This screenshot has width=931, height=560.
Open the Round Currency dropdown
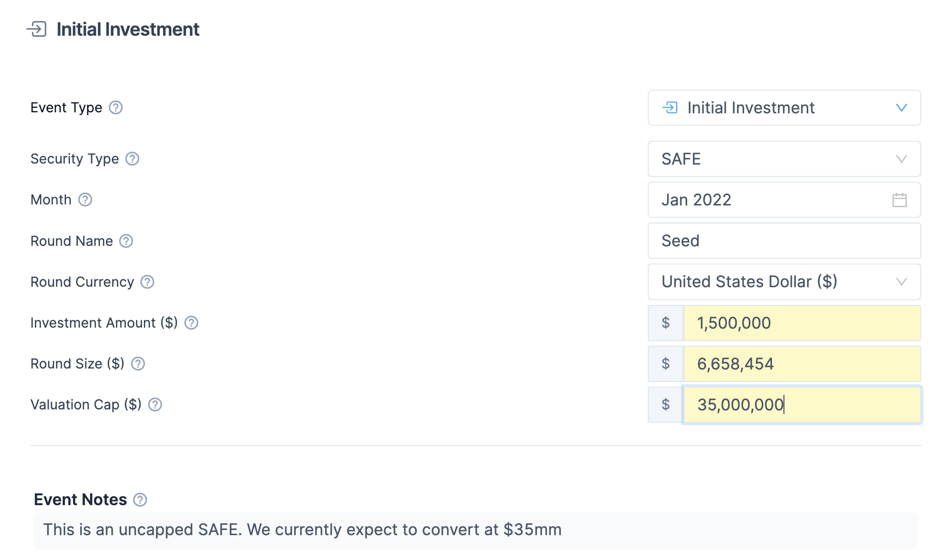tap(784, 282)
